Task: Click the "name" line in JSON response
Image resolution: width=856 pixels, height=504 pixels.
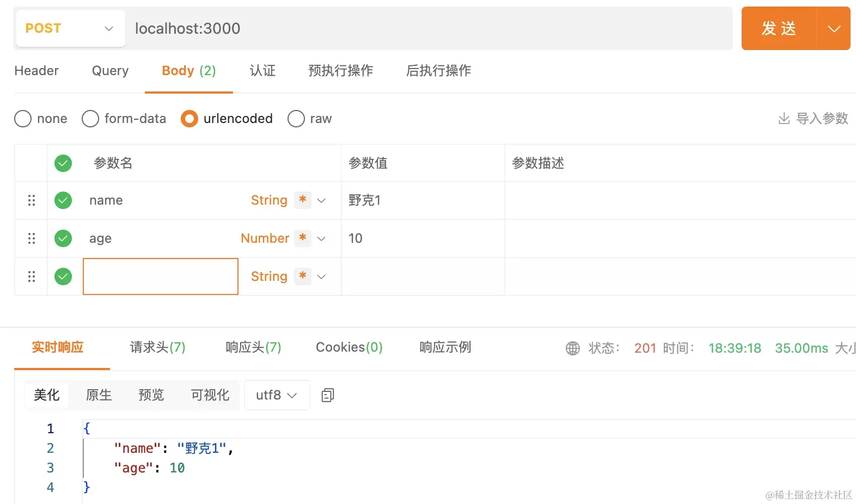Action: (x=174, y=448)
